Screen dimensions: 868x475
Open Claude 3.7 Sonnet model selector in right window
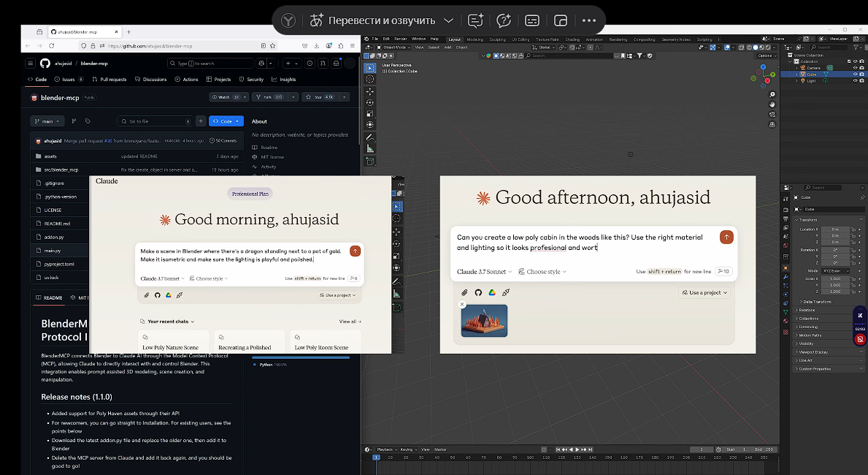point(485,272)
